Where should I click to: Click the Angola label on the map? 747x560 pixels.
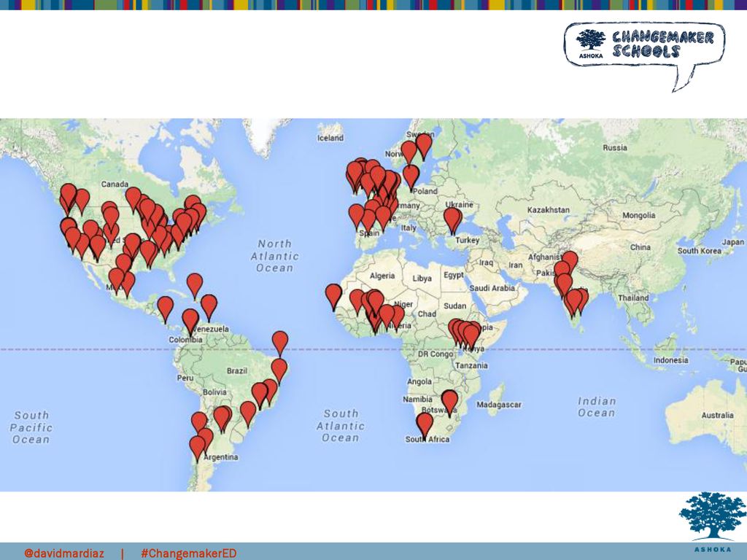coord(419,381)
